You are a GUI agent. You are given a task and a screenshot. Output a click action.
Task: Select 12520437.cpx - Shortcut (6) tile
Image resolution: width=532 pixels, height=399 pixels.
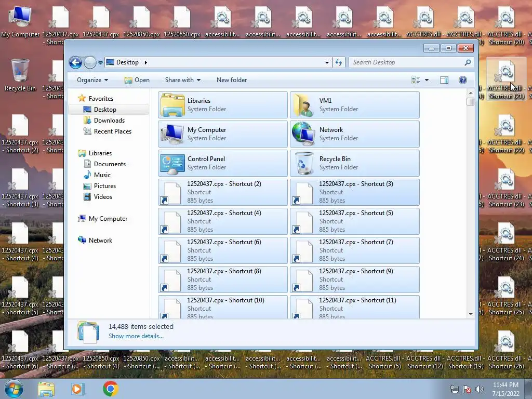(223, 250)
